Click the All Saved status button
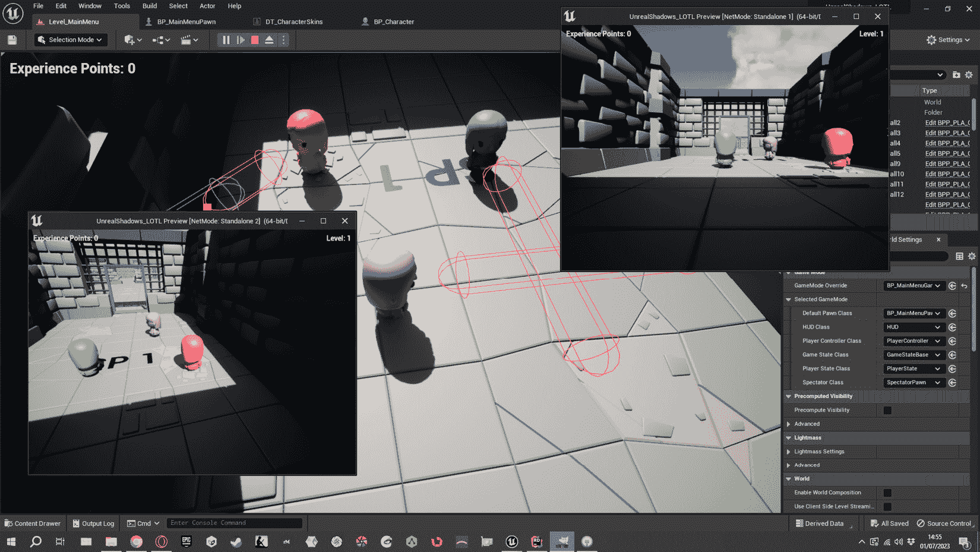This screenshot has width=980, height=552. pos(889,523)
